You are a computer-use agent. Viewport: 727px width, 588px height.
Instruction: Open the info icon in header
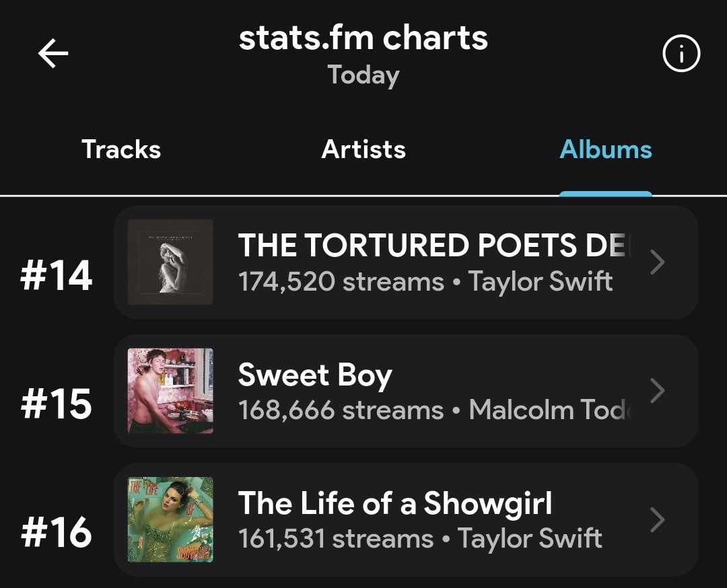coord(681,54)
